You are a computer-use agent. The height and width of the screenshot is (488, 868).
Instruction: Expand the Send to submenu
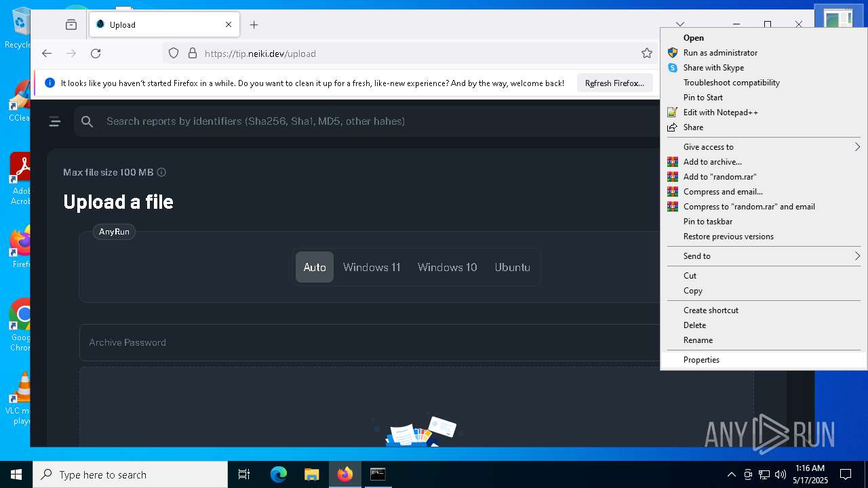coord(764,256)
